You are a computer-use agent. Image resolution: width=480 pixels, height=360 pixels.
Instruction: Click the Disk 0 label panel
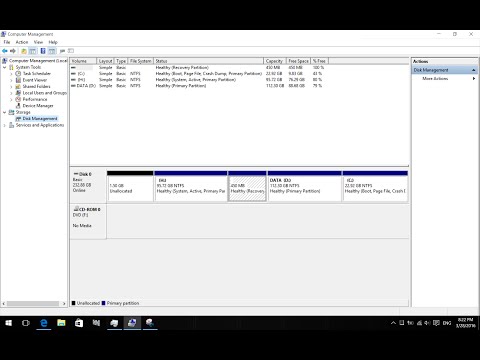[88, 186]
